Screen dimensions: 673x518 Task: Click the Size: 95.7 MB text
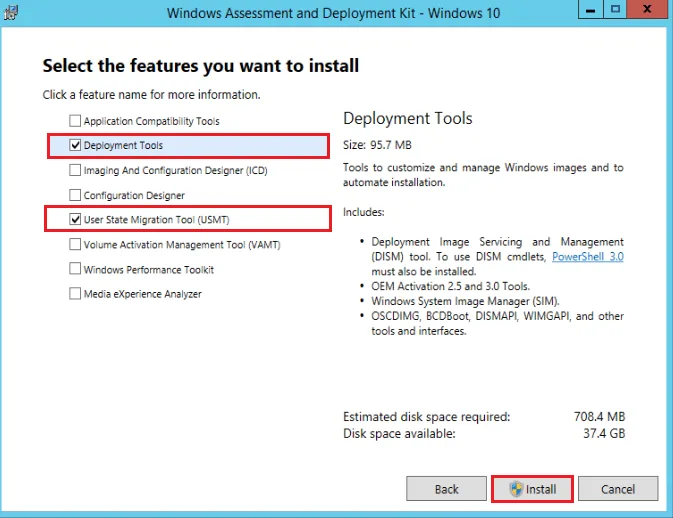coord(377,145)
